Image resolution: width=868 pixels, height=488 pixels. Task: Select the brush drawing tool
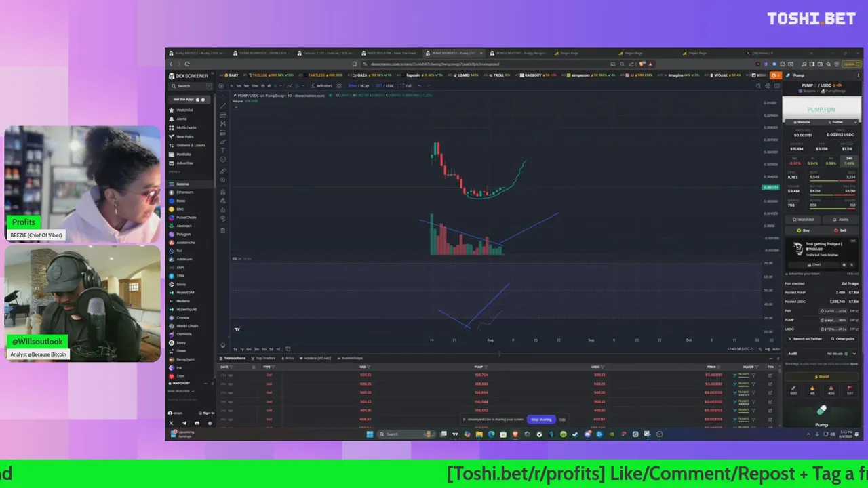tap(223, 142)
